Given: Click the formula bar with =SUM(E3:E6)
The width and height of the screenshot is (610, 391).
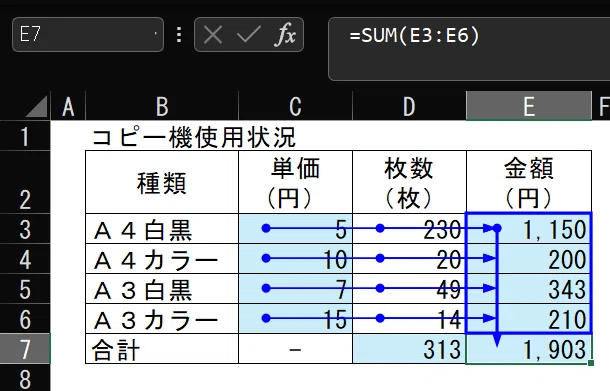Looking at the screenshot, I should point(469,49).
